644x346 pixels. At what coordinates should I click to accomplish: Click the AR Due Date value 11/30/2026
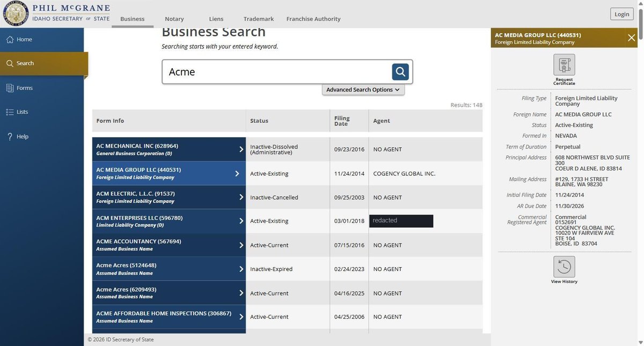coord(569,206)
